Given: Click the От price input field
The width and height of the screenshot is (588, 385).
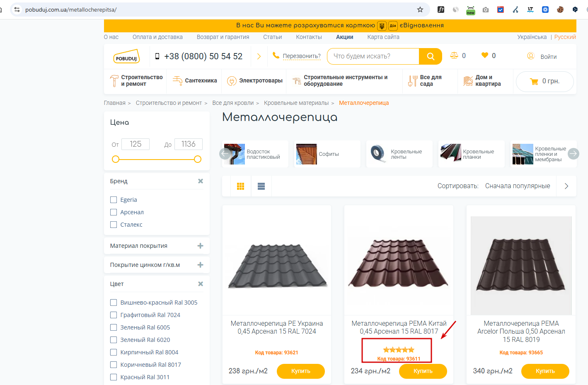Looking at the screenshot, I should click(x=136, y=144).
